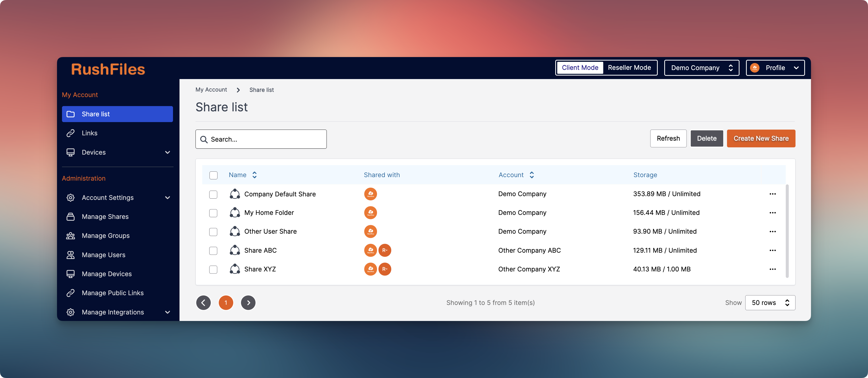Click the R- avatar on the Share ABC row
The height and width of the screenshot is (378, 868).
click(x=384, y=250)
